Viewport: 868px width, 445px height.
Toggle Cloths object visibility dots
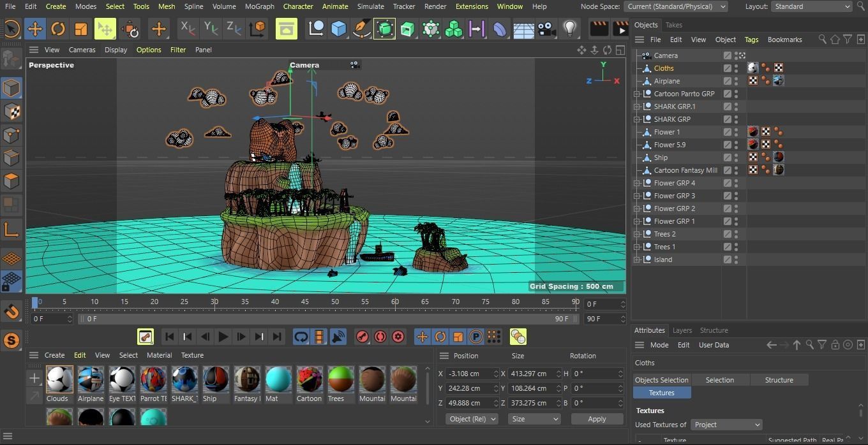(736, 68)
